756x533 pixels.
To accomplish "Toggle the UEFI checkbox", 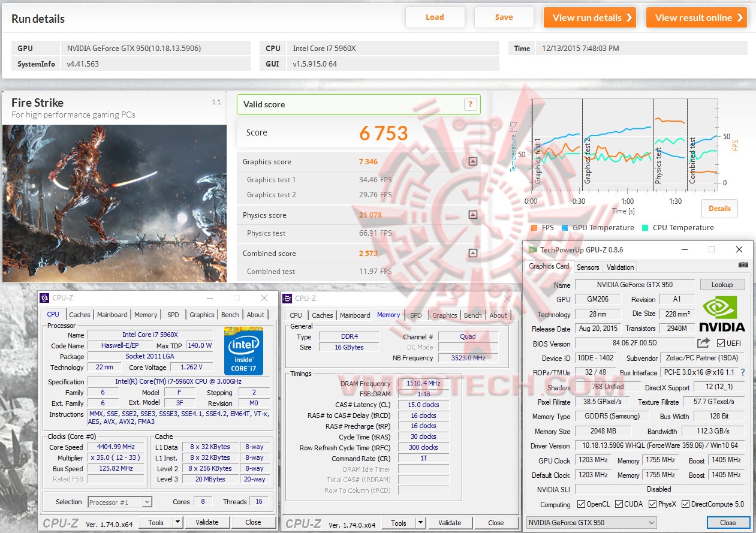I will pyautogui.click(x=721, y=344).
